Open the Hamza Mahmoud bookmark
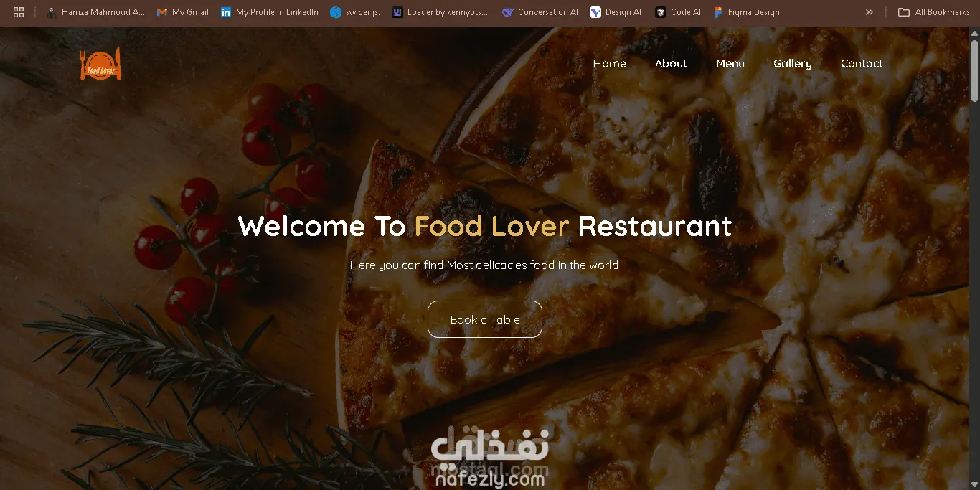Viewport: 980px width, 490px height. click(95, 12)
